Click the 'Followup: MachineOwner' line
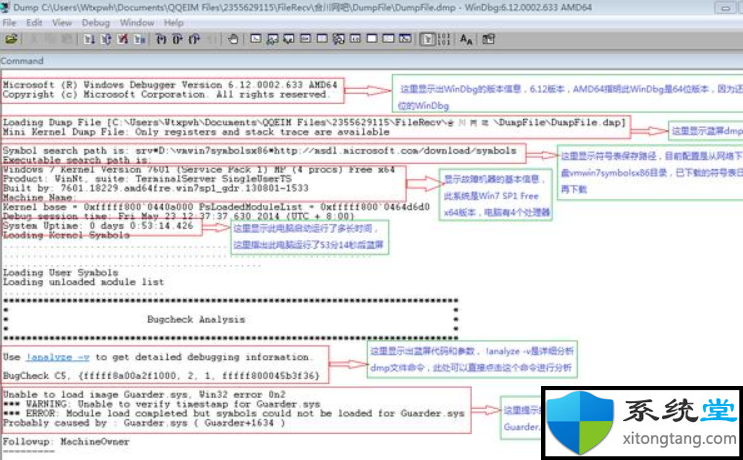The image size is (743, 460). 66,442
